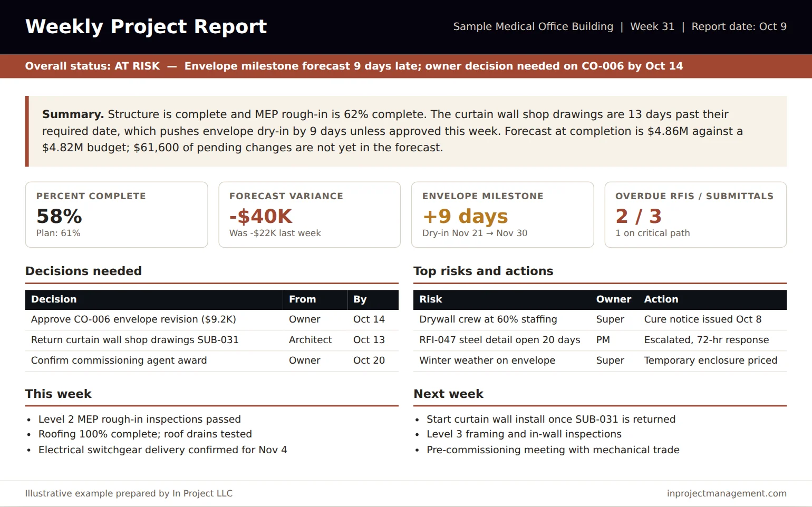The width and height of the screenshot is (812, 507).
Task: Select 'Return curtain wall shop drawings SUB-031' row
Action: pos(212,340)
